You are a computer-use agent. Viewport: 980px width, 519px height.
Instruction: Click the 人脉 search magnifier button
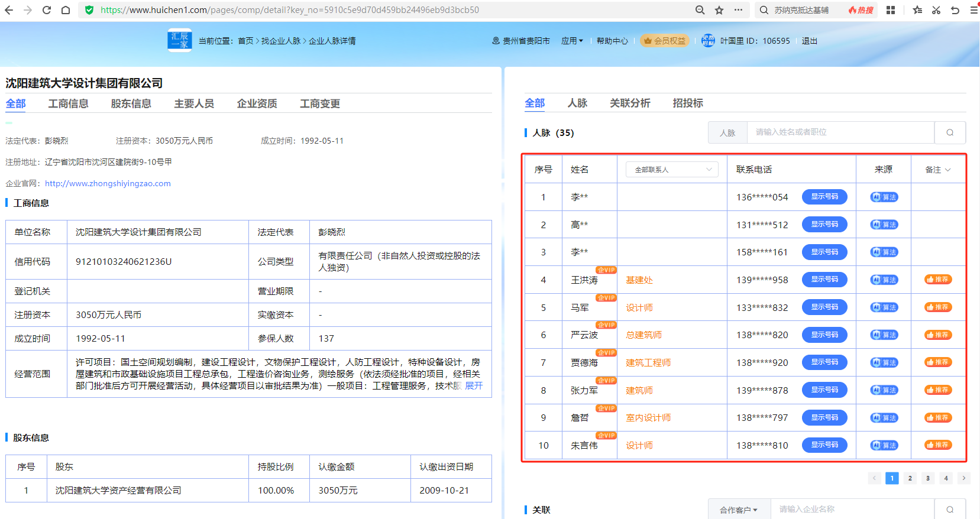(x=950, y=132)
